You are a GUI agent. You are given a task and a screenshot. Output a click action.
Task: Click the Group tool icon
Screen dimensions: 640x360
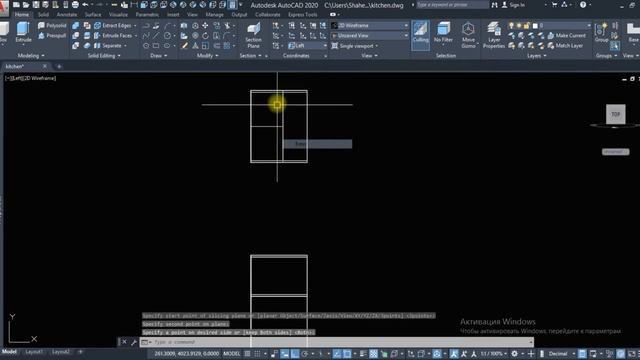(601, 33)
